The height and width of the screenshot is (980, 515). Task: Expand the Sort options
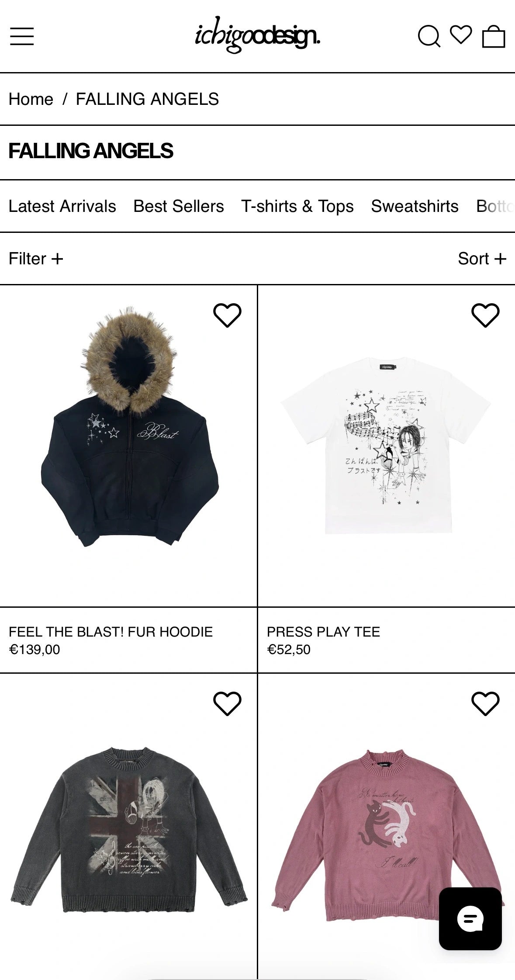click(x=482, y=259)
